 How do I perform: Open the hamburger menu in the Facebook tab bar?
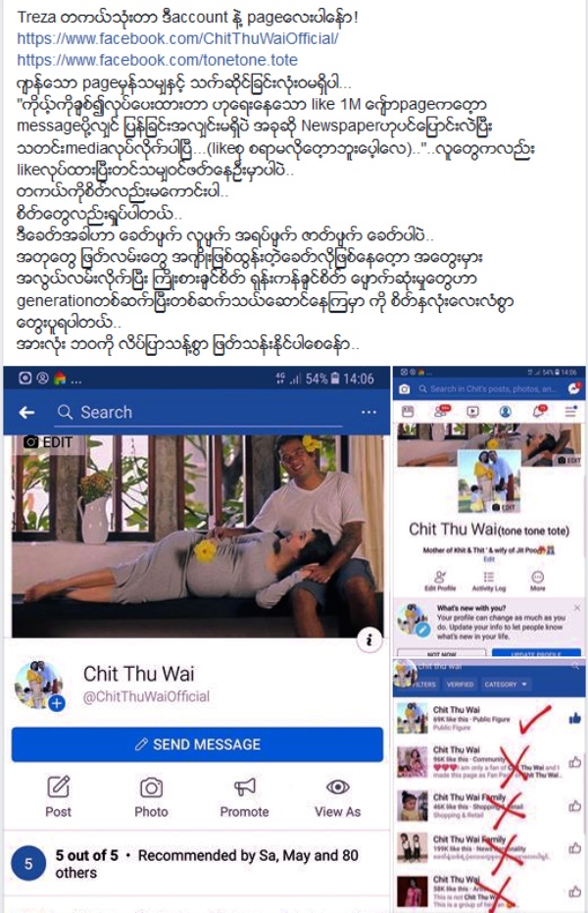[x=570, y=412]
